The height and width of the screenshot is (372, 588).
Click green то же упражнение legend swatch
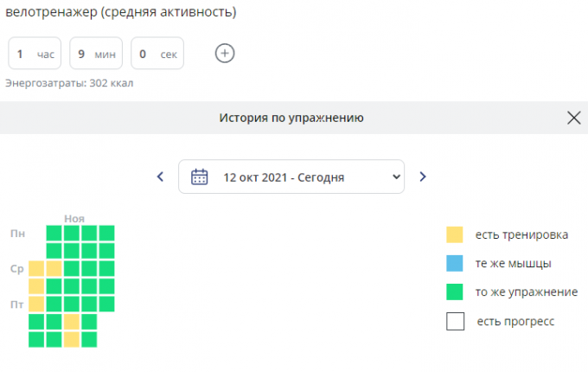(x=455, y=292)
